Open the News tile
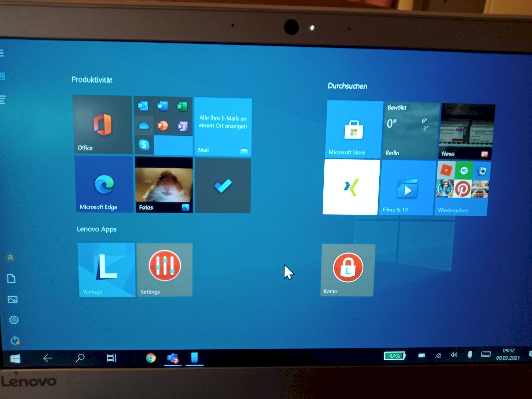The image size is (532, 399). (467, 132)
